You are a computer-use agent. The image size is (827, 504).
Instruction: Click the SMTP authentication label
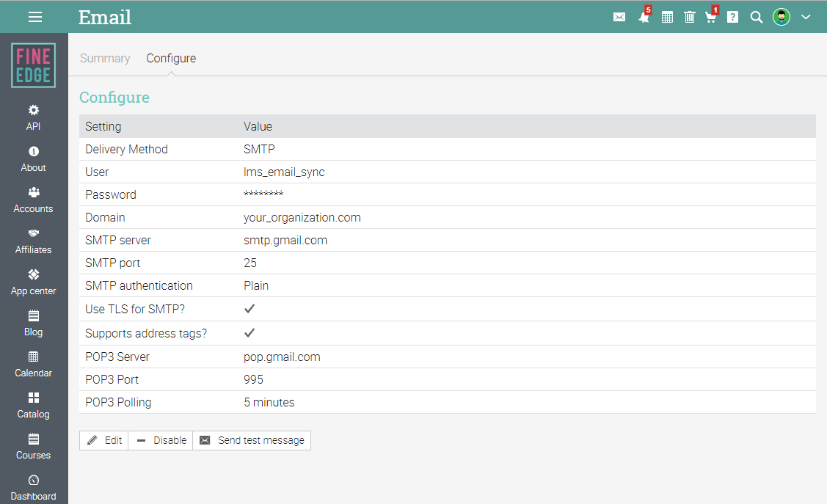coord(139,285)
